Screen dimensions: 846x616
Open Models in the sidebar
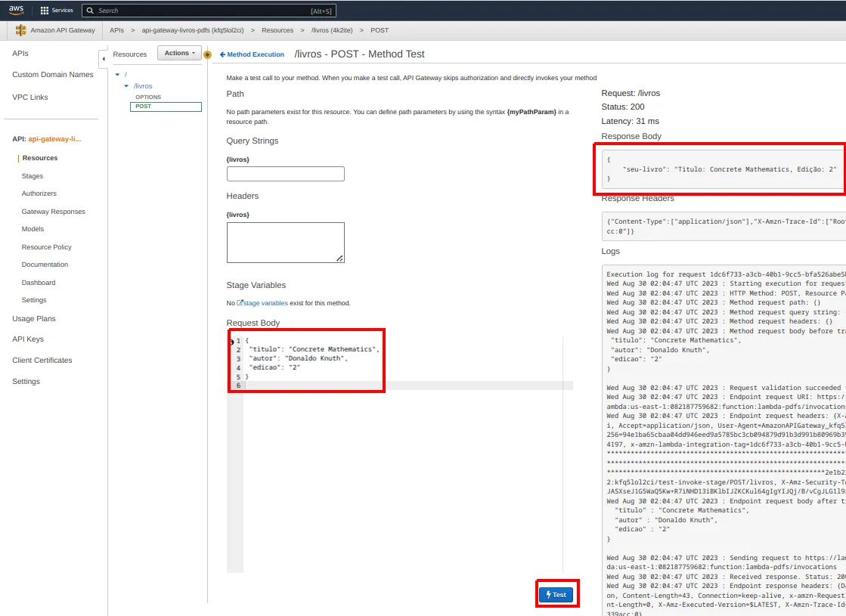coord(33,229)
